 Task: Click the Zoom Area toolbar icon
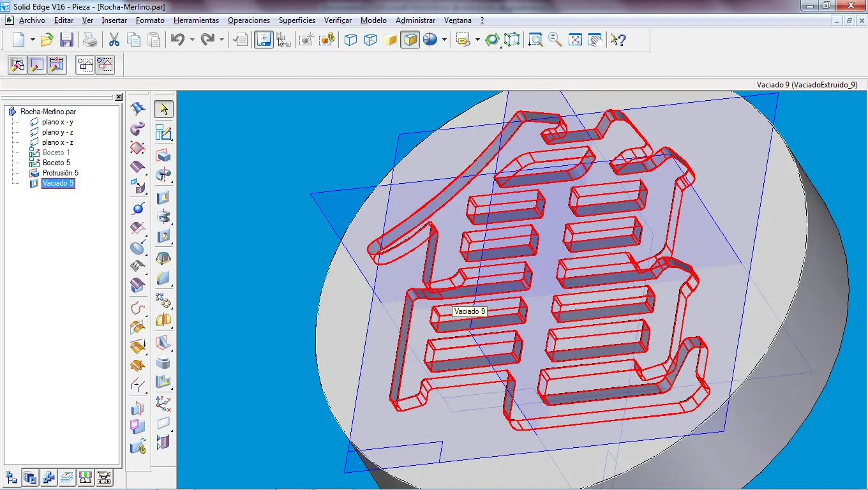click(x=535, y=40)
